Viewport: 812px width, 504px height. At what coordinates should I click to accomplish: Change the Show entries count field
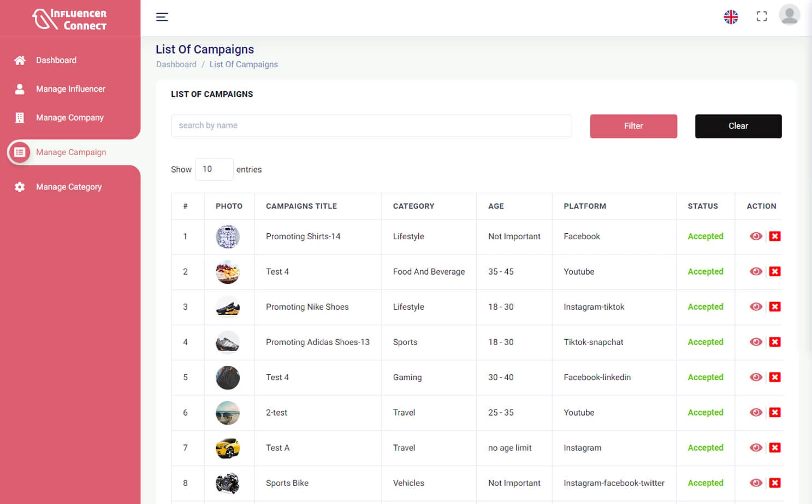(x=214, y=169)
